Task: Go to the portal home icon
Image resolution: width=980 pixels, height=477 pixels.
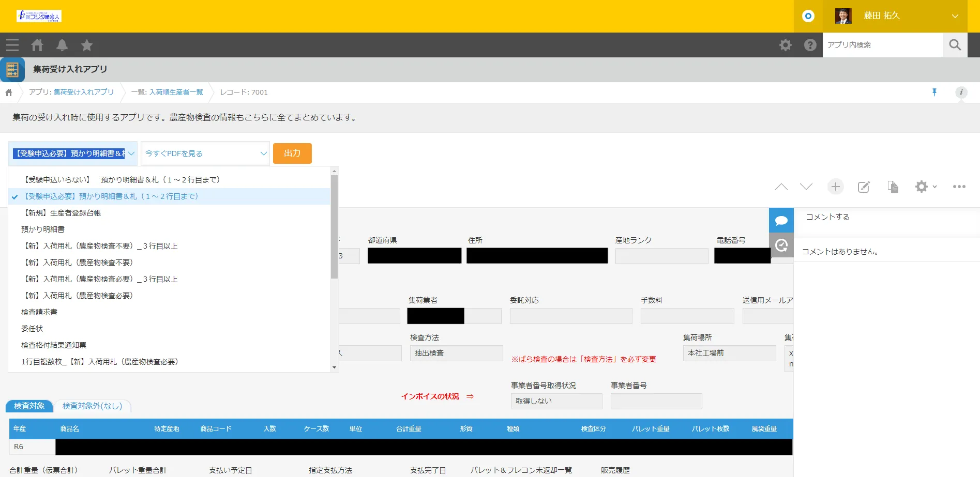Action: pyautogui.click(x=37, y=45)
